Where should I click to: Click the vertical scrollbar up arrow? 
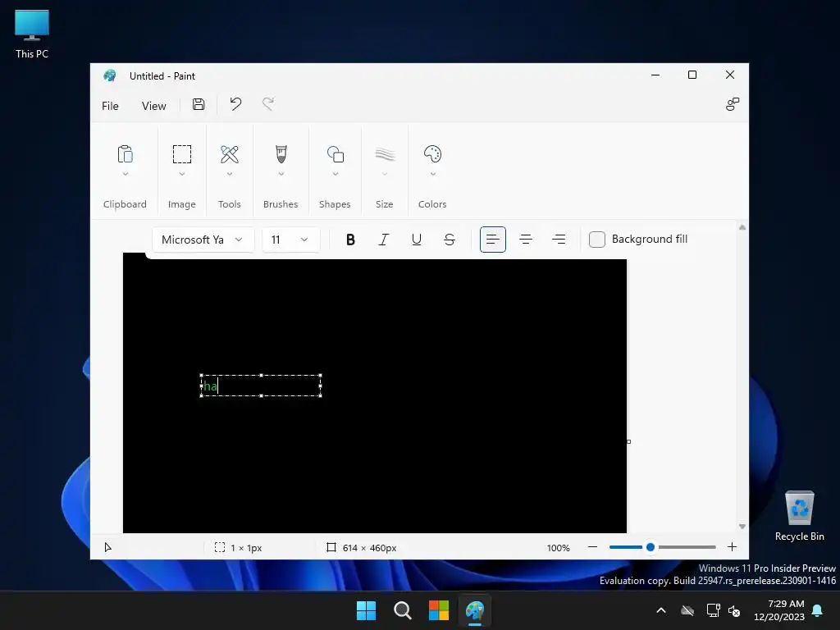tap(742, 228)
